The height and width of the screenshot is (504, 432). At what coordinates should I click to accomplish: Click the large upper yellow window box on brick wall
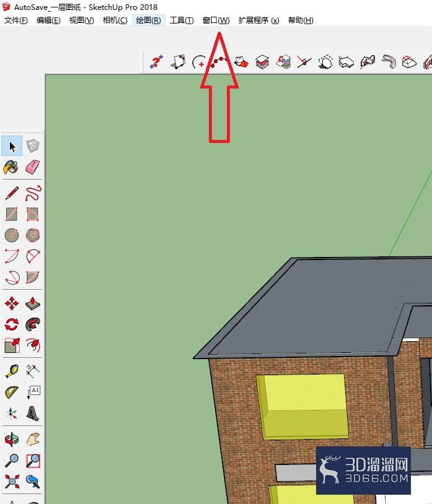[302, 406]
